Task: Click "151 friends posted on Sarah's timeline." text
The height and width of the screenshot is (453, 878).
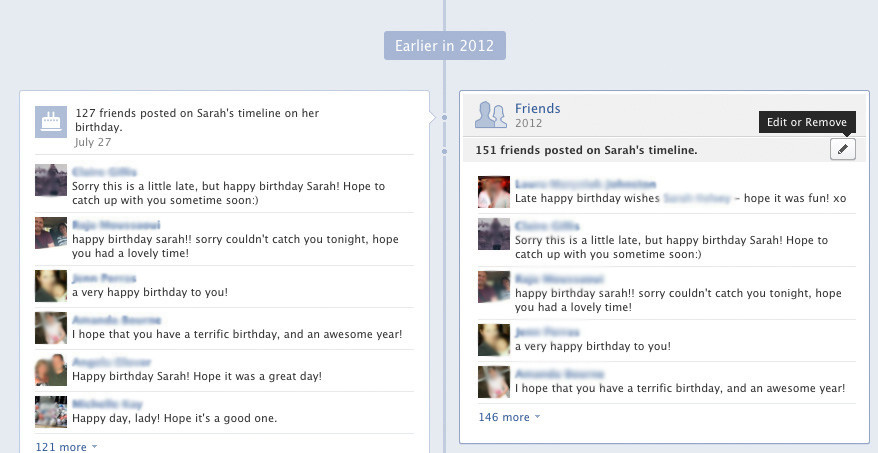Action: (586, 150)
